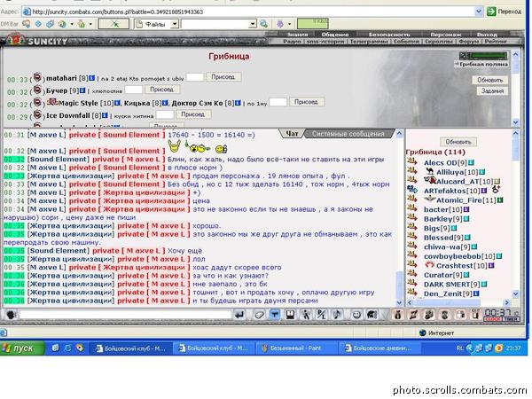Screen dimensions: 532x399
Task: Click the Переход go button
Action: tap(505, 12)
